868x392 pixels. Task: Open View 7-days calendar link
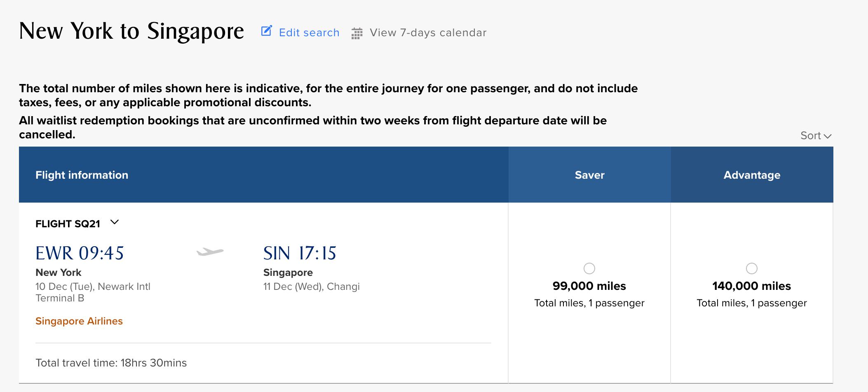[x=428, y=33]
